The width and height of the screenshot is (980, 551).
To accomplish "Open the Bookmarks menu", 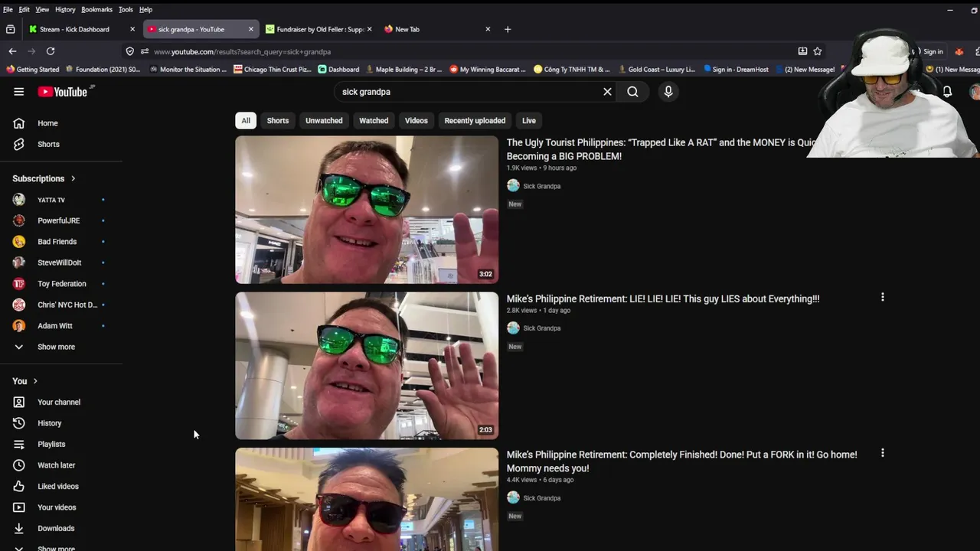I will coord(96,9).
